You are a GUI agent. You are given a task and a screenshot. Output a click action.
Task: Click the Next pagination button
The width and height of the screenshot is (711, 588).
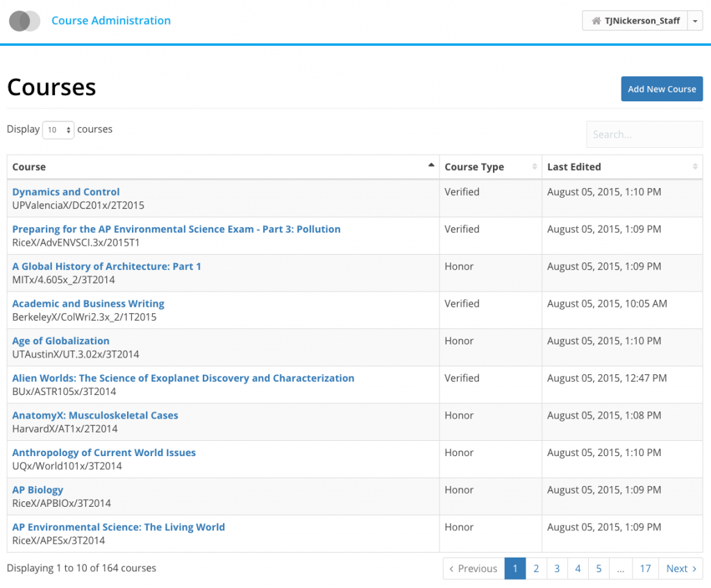(680, 569)
